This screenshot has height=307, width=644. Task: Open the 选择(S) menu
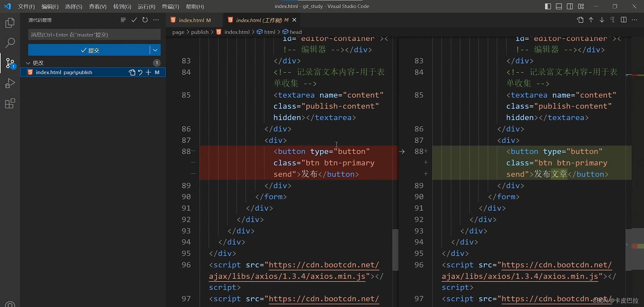[74, 6]
